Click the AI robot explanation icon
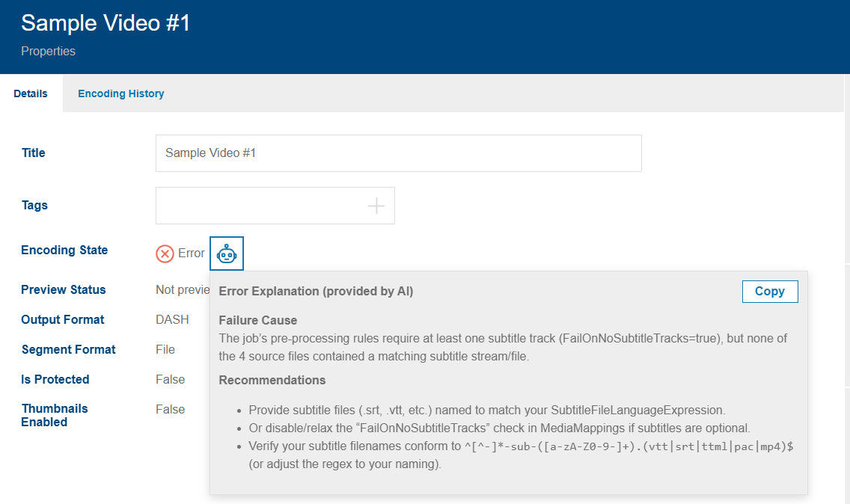The height and width of the screenshot is (504, 850). tap(226, 253)
